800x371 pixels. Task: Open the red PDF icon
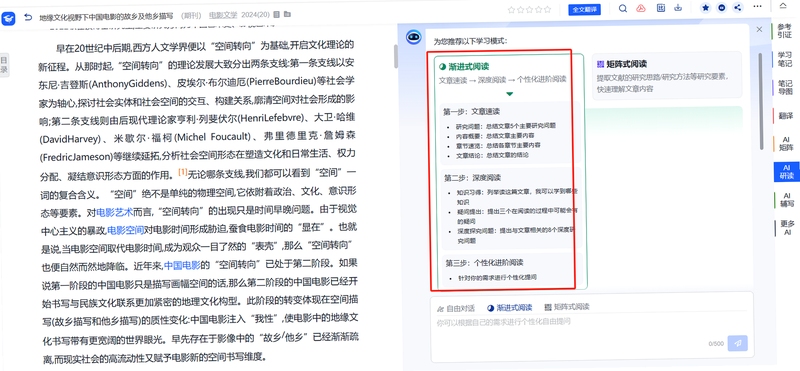pos(641,8)
